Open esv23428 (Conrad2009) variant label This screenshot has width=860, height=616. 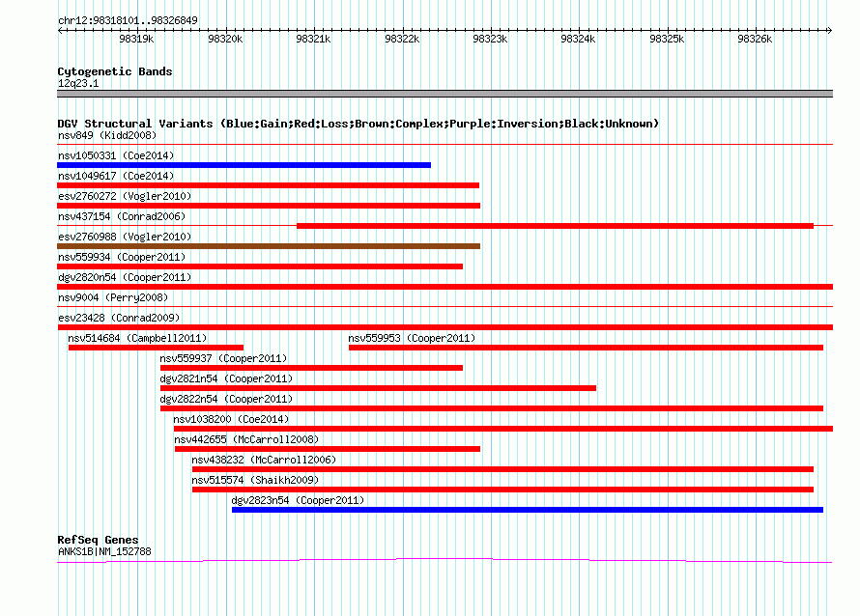pos(119,318)
